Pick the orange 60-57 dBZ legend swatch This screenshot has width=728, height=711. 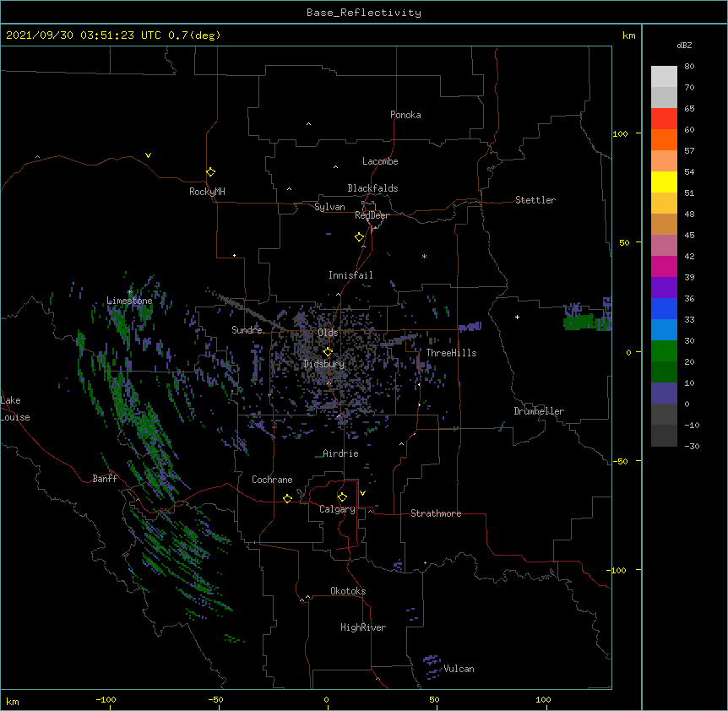point(664,139)
